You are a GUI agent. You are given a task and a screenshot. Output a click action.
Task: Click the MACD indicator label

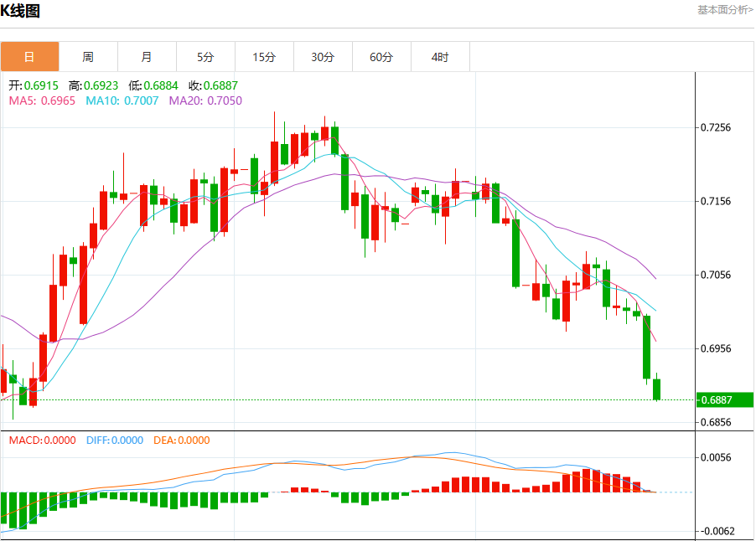click(x=43, y=441)
